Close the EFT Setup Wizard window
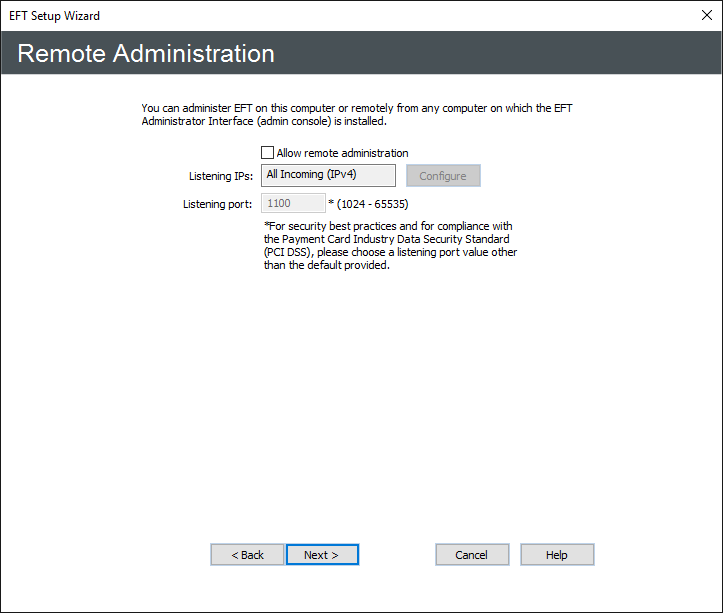 tap(706, 15)
